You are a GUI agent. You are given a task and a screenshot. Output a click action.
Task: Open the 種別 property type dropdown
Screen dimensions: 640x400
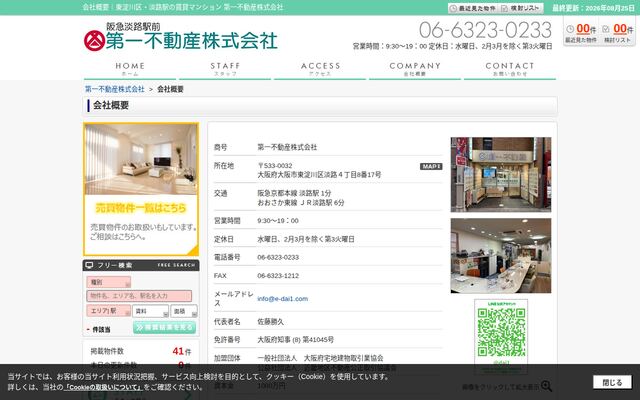click(109, 282)
